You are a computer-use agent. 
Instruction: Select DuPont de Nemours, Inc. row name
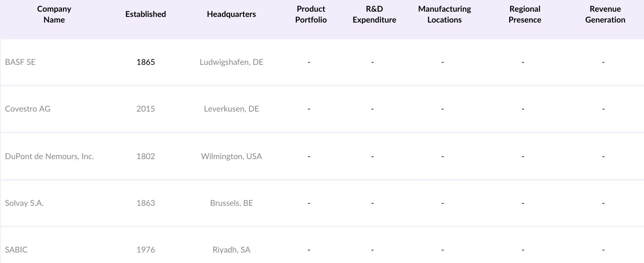pyautogui.click(x=50, y=156)
